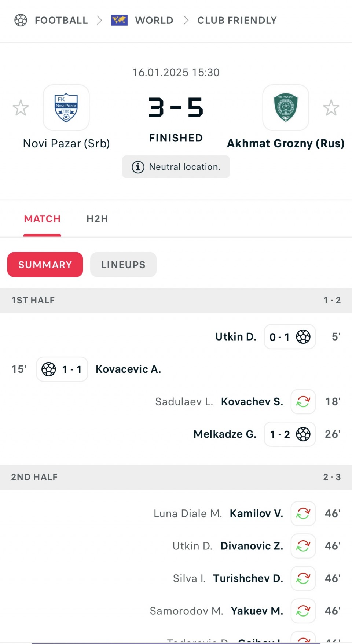352x644 pixels.
Task: Click substitution icon for Kovachev S.
Action: click(x=303, y=402)
